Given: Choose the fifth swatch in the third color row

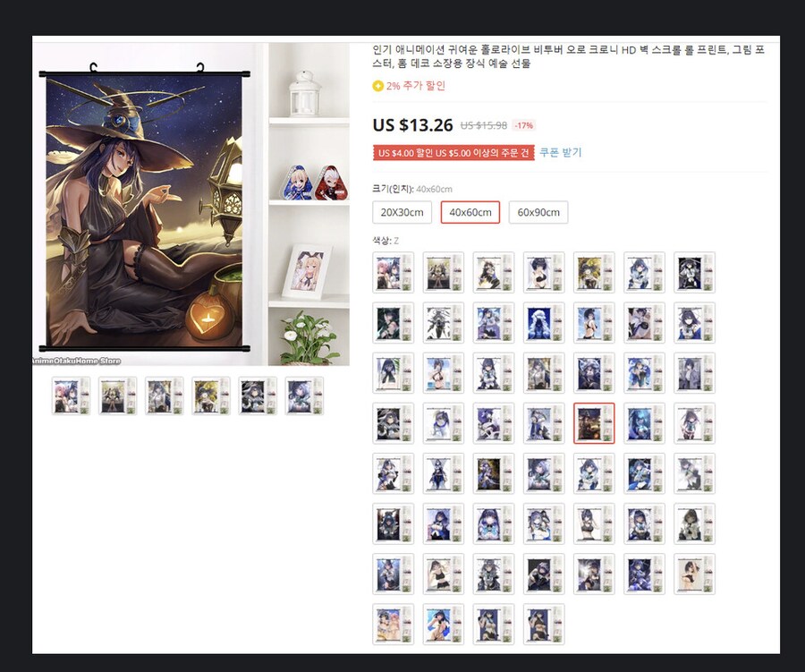Looking at the screenshot, I should click(594, 373).
